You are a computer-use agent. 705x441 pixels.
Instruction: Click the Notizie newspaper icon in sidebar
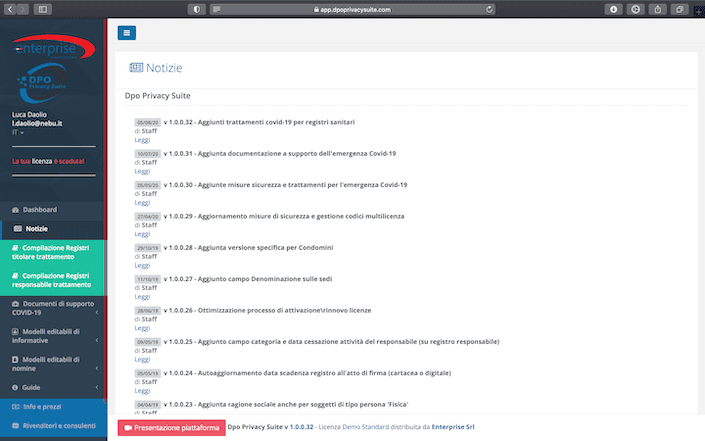click(x=18, y=229)
